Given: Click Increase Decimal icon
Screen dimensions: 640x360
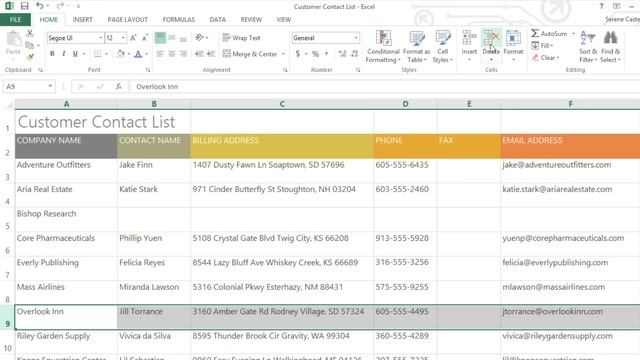Looking at the screenshot, I should coord(342,54).
